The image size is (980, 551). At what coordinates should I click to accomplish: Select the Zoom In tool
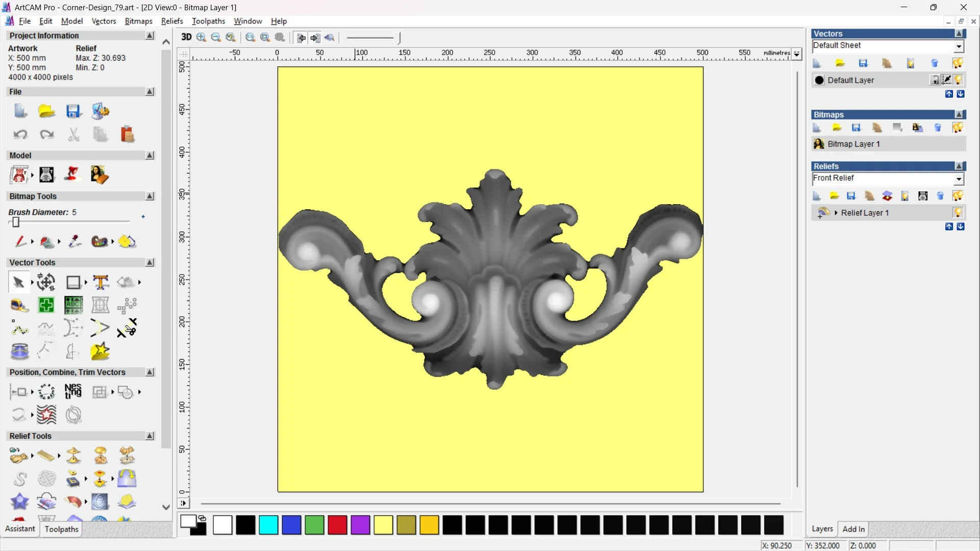click(200, 37)
